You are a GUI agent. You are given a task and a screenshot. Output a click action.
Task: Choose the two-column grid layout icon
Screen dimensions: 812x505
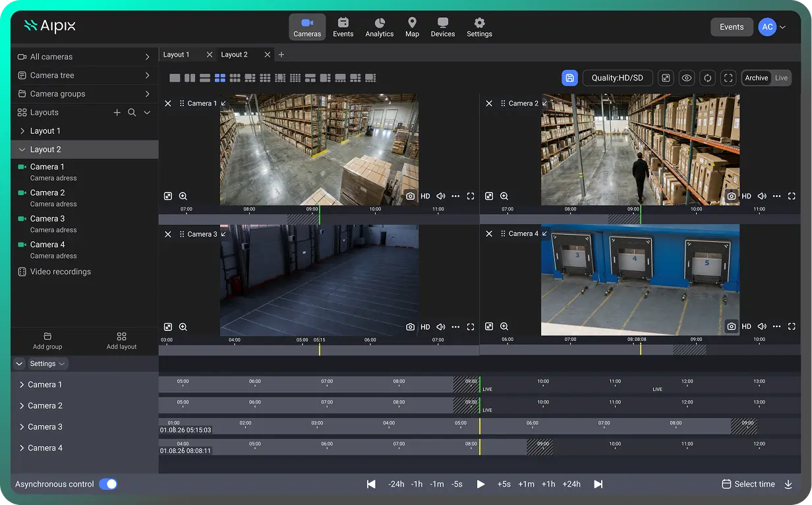(x=190, y=78)
